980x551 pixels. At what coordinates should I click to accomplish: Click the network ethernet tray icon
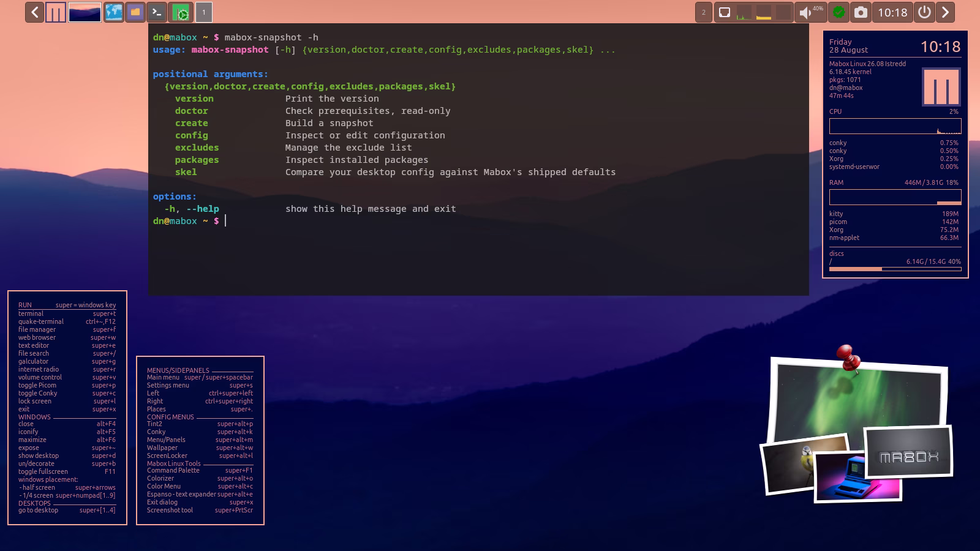pos(724,12)
